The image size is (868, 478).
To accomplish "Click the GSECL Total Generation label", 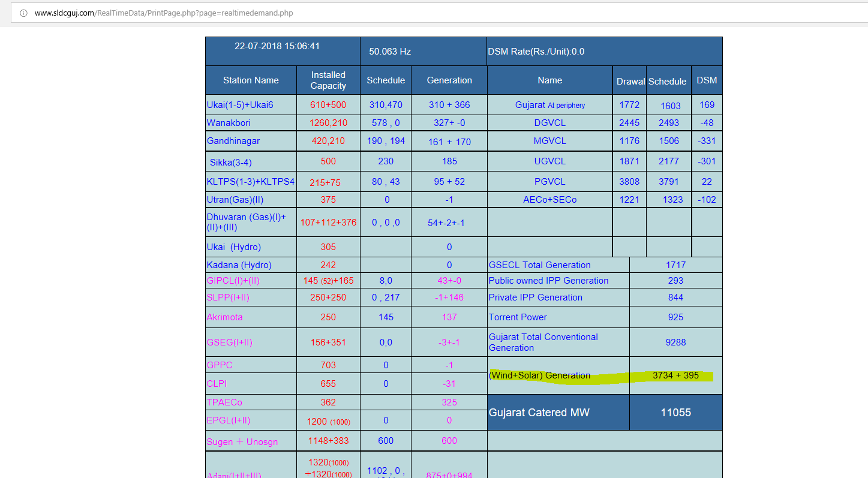I will pos(540,265).
